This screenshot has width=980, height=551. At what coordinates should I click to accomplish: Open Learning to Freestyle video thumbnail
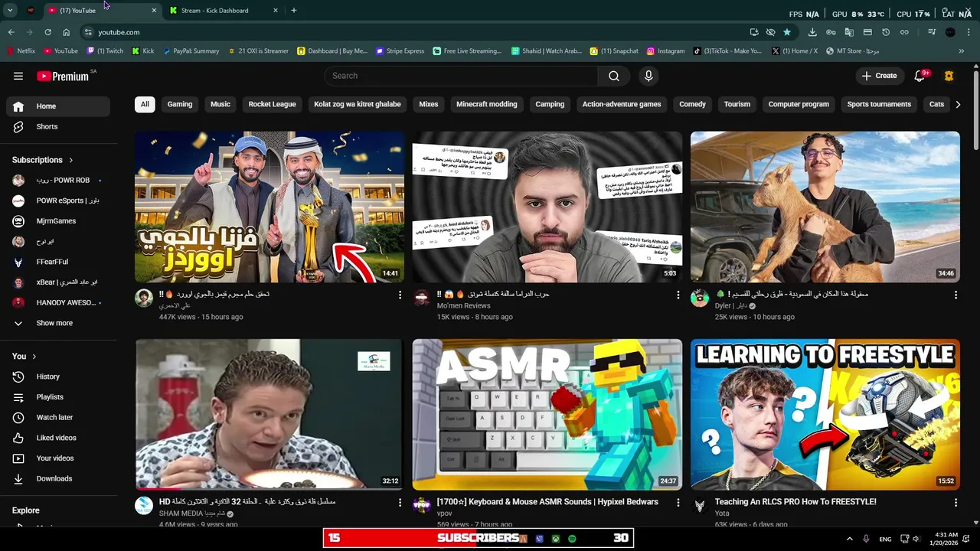pos(825,414)
